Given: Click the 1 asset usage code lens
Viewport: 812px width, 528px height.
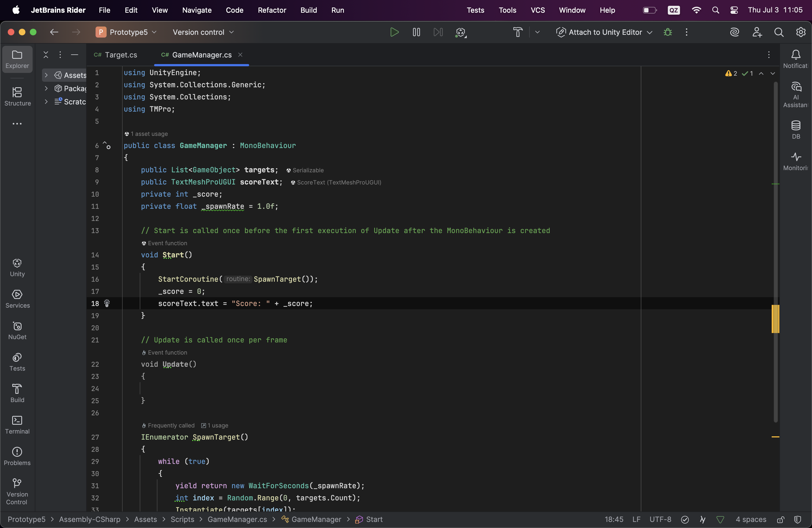Looking at the screenshot, I should coord(146,134).
